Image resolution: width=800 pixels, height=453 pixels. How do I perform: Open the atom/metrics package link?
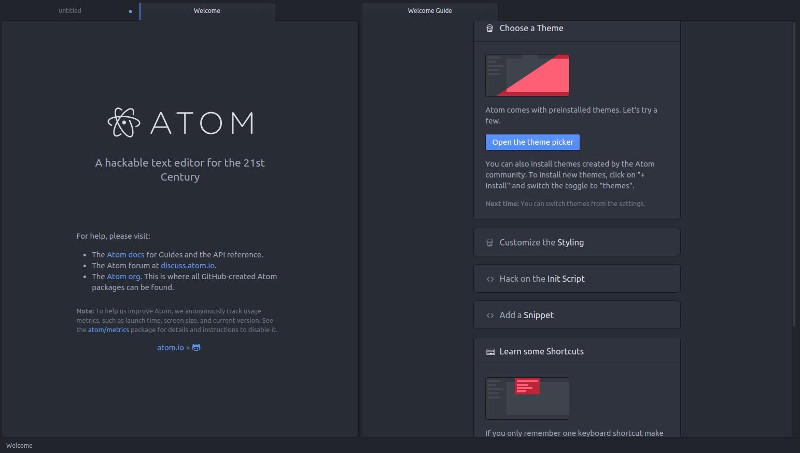click(x=108, y=330)
